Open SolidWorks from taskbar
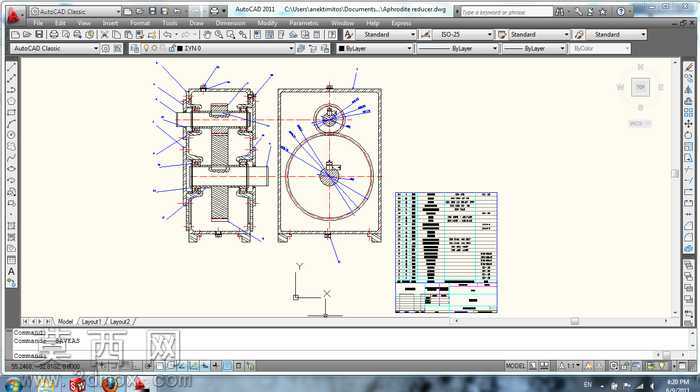The width and height of the screenshot is (700, 392). [x=78, y=384]
